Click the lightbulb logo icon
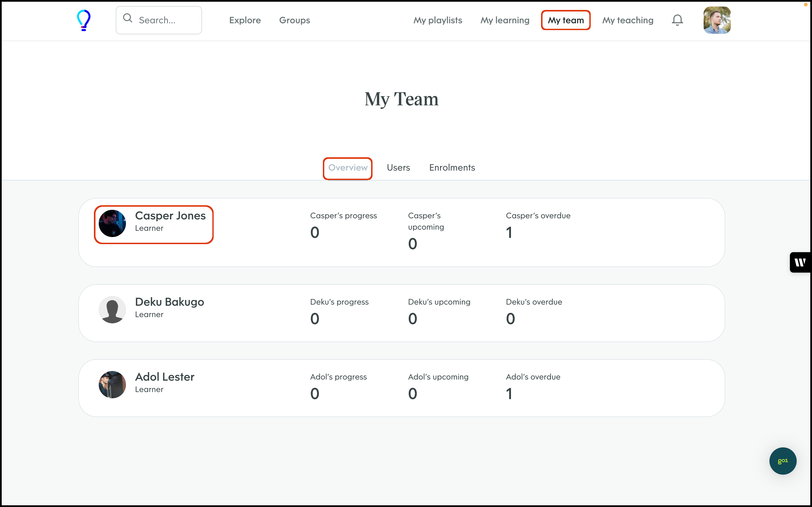The image size is (812, 507). click(84, 20)
